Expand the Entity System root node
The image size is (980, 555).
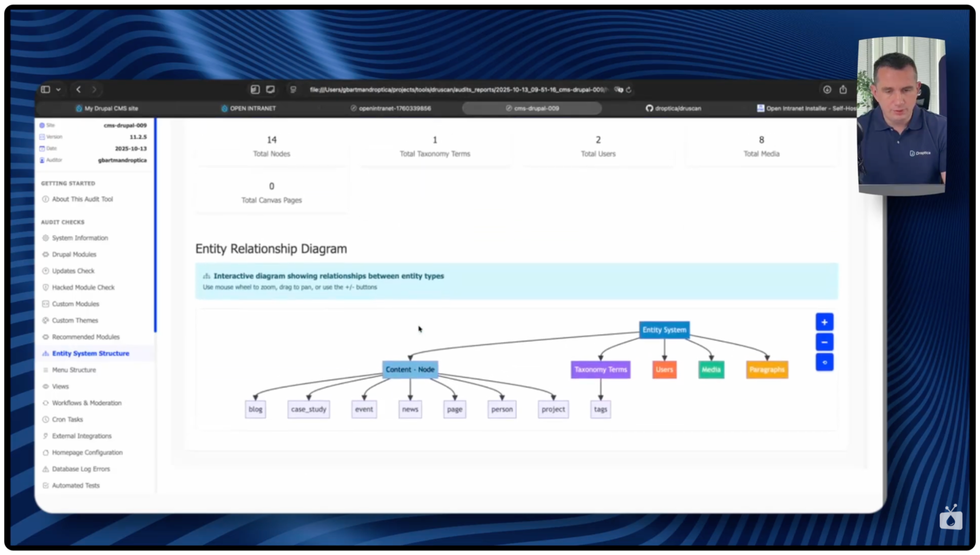coord(664,330)
